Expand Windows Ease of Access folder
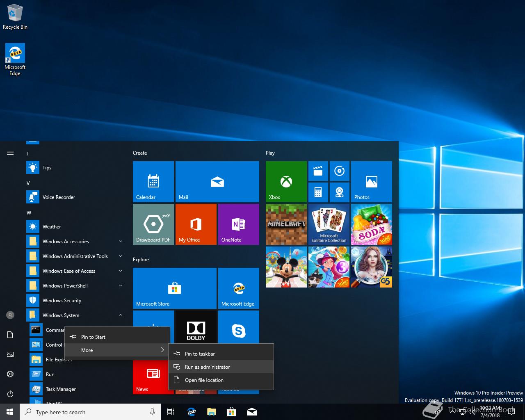 [x=75, y=271]
